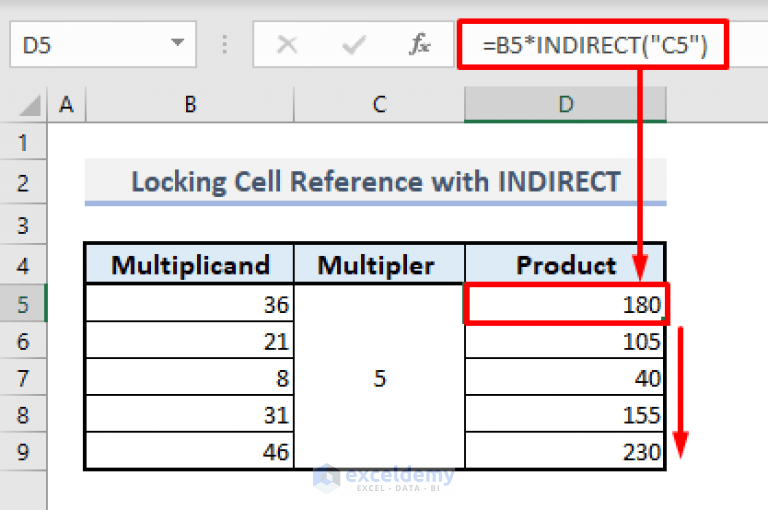Select the cell with value 21
The width and height of the screenshot is (768, 510).
[190, 340]
